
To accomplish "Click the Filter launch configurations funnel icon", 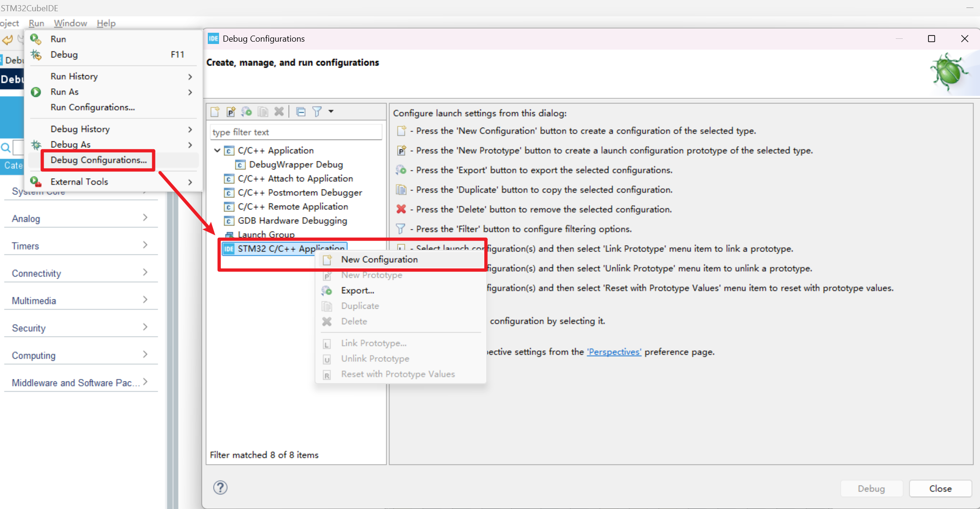I will (317, 111).
